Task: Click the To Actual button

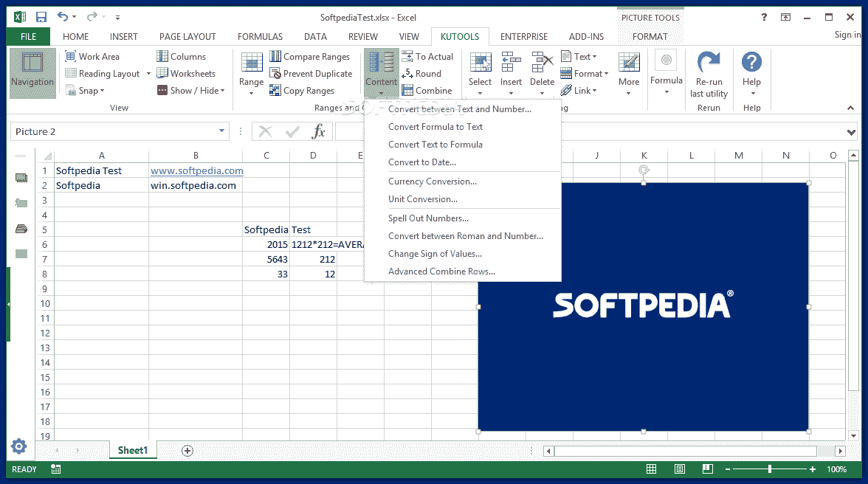Action: [428, 56]
